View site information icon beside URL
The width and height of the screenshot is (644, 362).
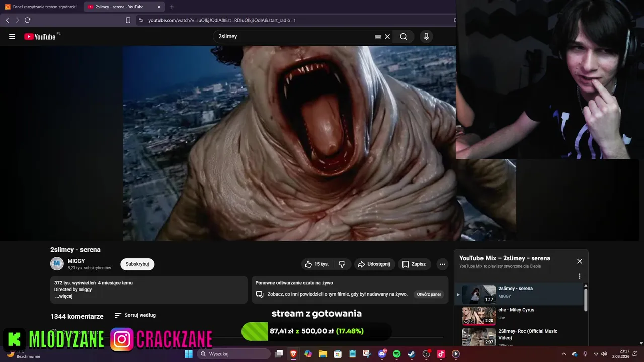[141, 20]
